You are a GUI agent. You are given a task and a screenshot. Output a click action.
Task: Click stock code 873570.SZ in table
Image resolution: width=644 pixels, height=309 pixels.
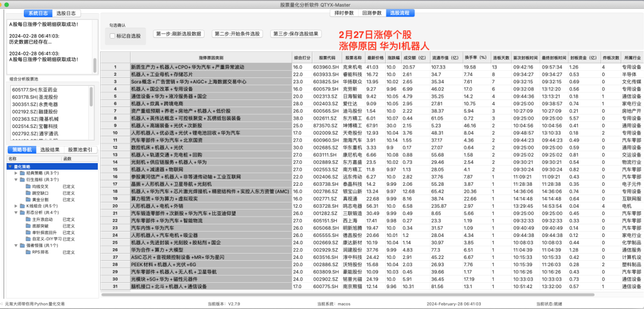[327, 126]
